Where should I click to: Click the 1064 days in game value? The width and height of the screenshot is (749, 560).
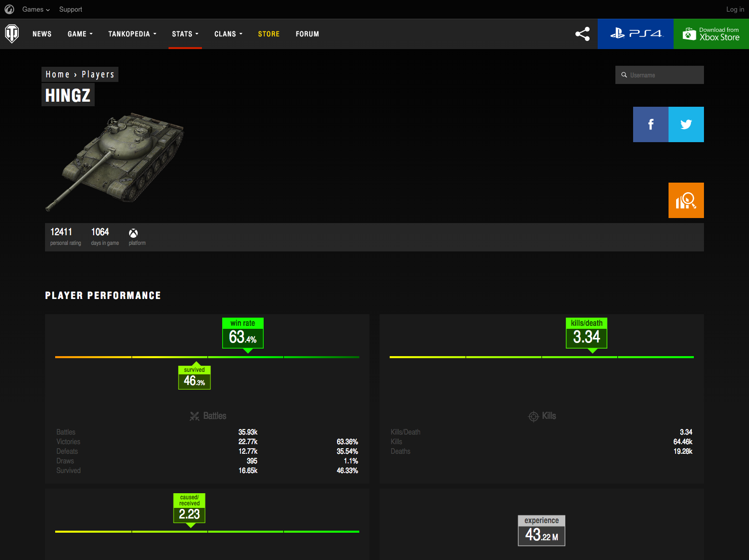100,232
